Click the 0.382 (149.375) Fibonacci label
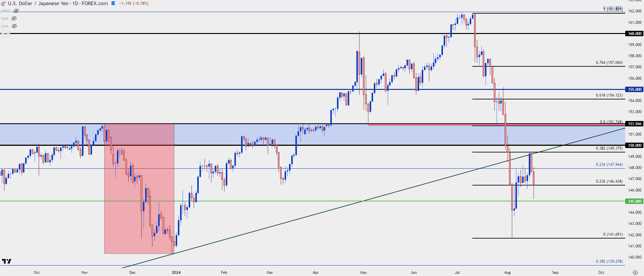This screenshot has height=276, width=644. 609,148
